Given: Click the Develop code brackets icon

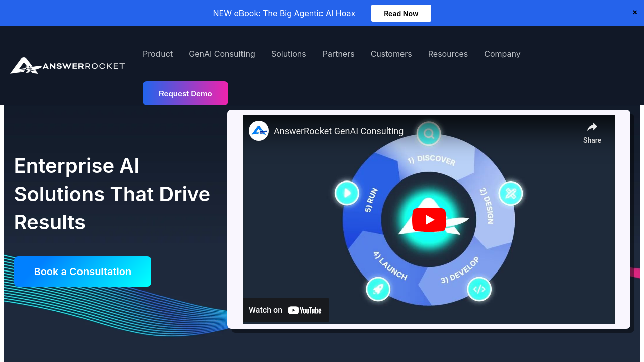Looking at the screenshot, I should tap(479, 289).
